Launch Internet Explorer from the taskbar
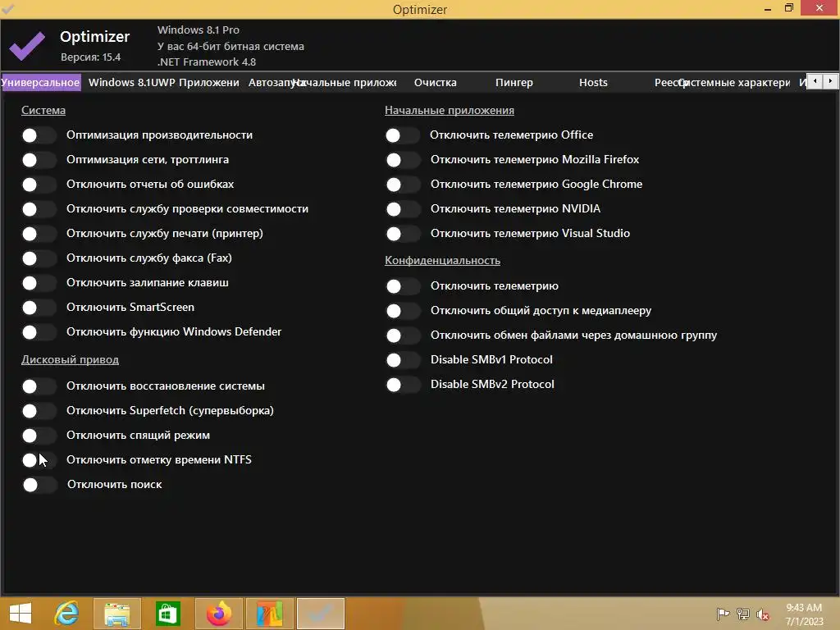840x630 pixels. (66, 614)
